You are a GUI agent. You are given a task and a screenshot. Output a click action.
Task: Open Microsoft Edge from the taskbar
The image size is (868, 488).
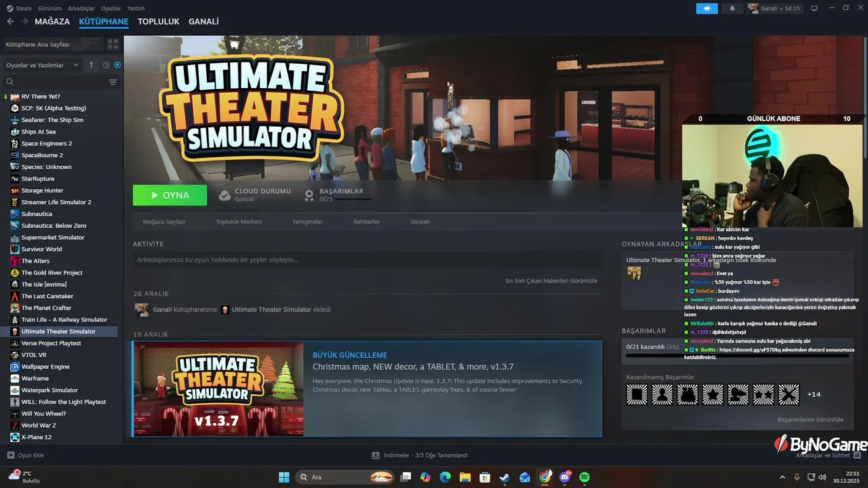pos(445,477)
